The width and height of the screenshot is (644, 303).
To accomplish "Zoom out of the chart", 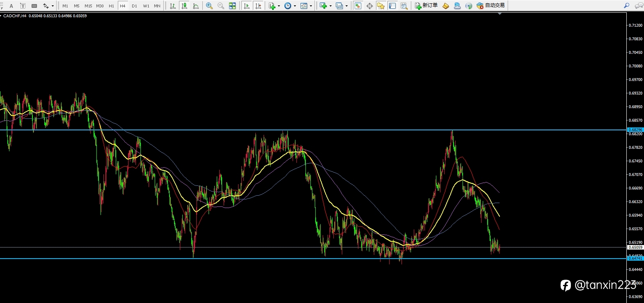I will click(221, 6).
